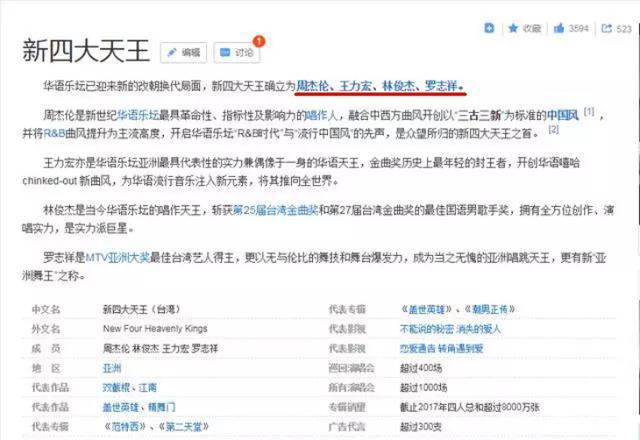Open the 双截棍 link
The height and width of the screenshot is (440, 640).
[x=116, y=388]
